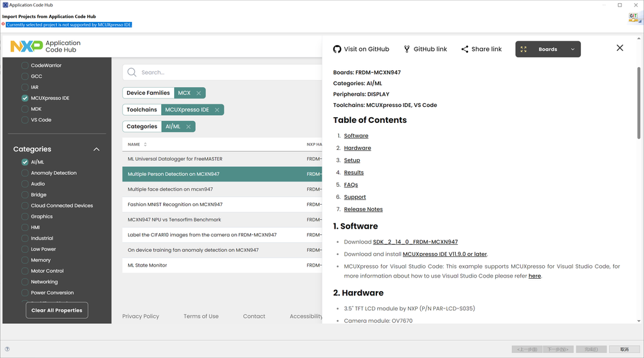Click the GIT icon in the top-right corner
This screenshot has height=358, width=644.
633,17
